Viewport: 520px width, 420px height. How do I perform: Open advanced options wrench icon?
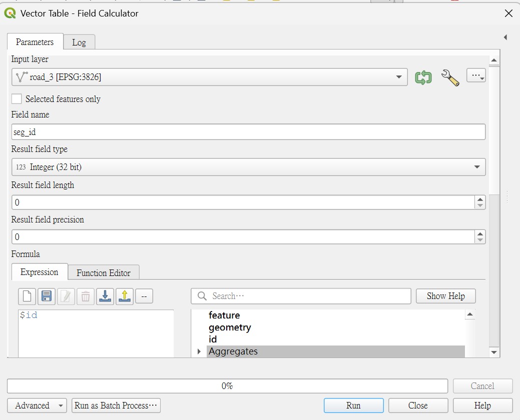point(450,77)
